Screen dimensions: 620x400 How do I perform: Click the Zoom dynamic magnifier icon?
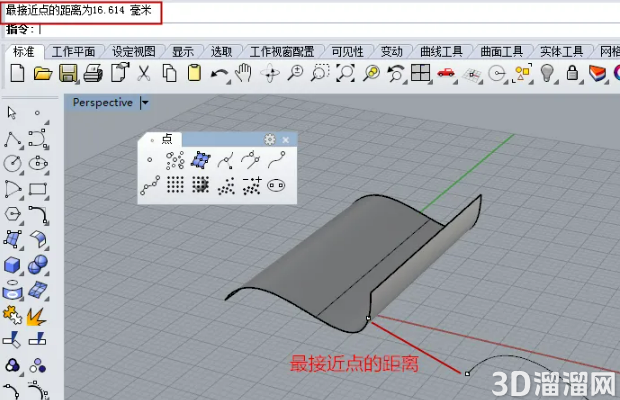click(295, 73)
